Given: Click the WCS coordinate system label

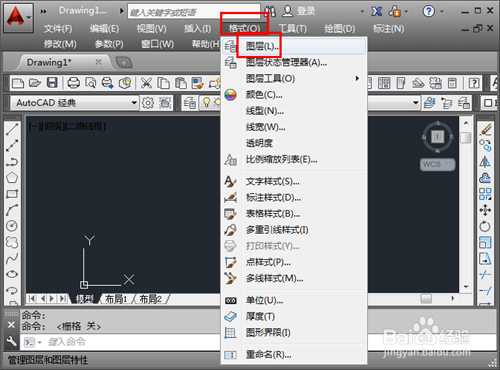Looking at the screenshot, I should click(437, 165).
